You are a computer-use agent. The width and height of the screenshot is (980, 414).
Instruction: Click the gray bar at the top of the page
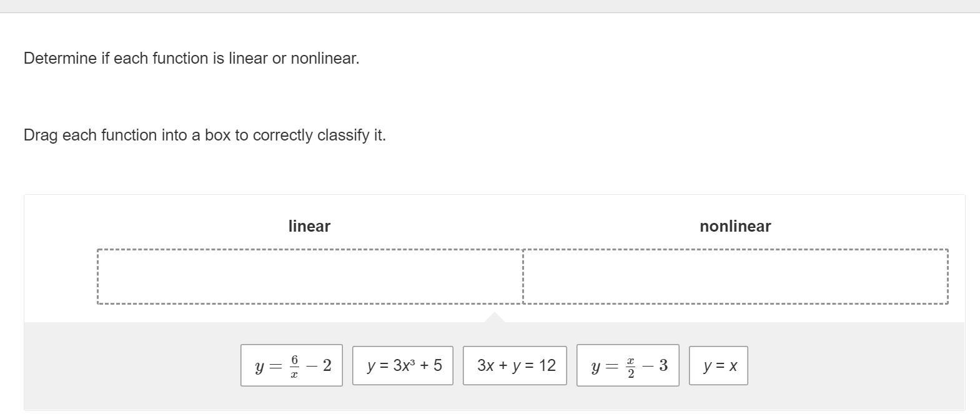490,6
